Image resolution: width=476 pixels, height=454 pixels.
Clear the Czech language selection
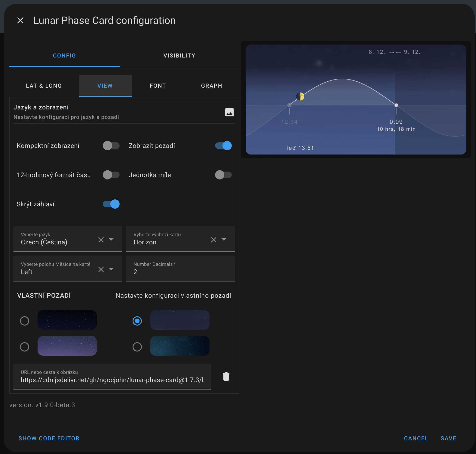(x=101, y=240)
